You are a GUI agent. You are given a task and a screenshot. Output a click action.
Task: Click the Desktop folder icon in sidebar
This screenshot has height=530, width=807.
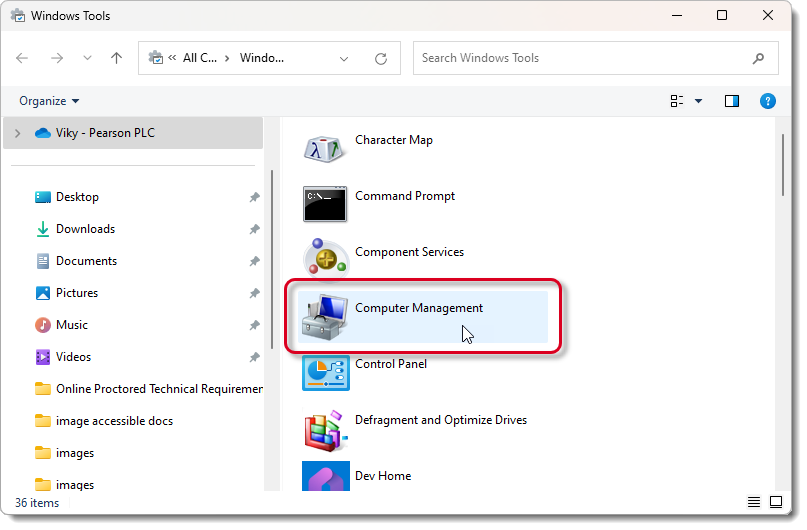coord(43,199)
